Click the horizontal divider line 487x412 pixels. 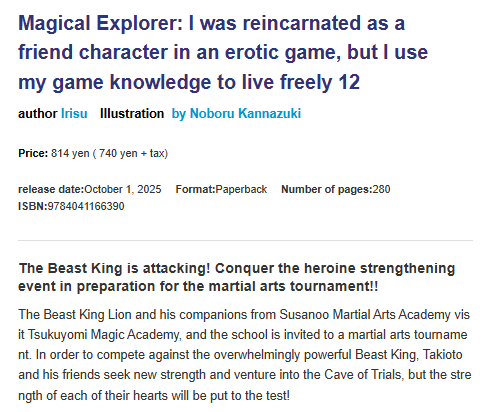coord(245,240)
